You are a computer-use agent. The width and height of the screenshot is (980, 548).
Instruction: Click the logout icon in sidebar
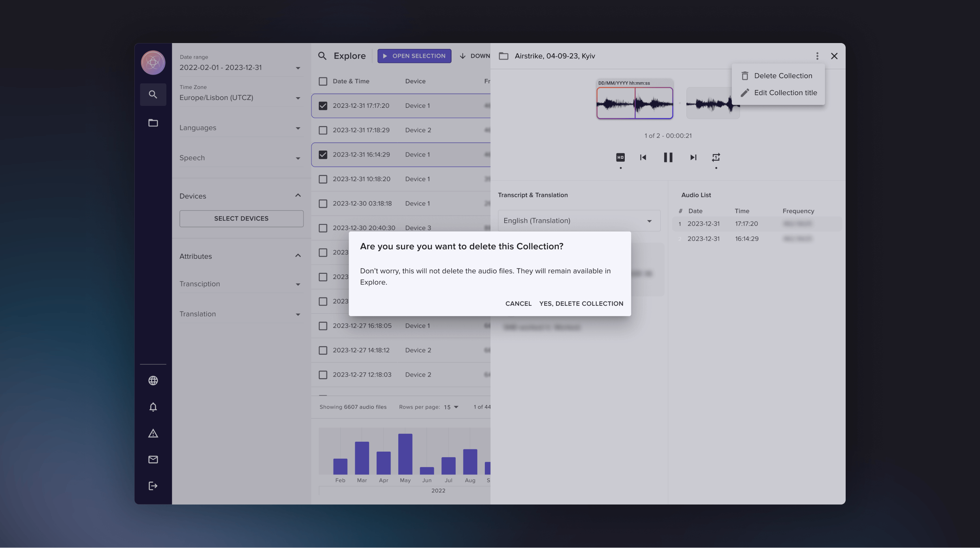pyautogui.click(x=153, y=486)
